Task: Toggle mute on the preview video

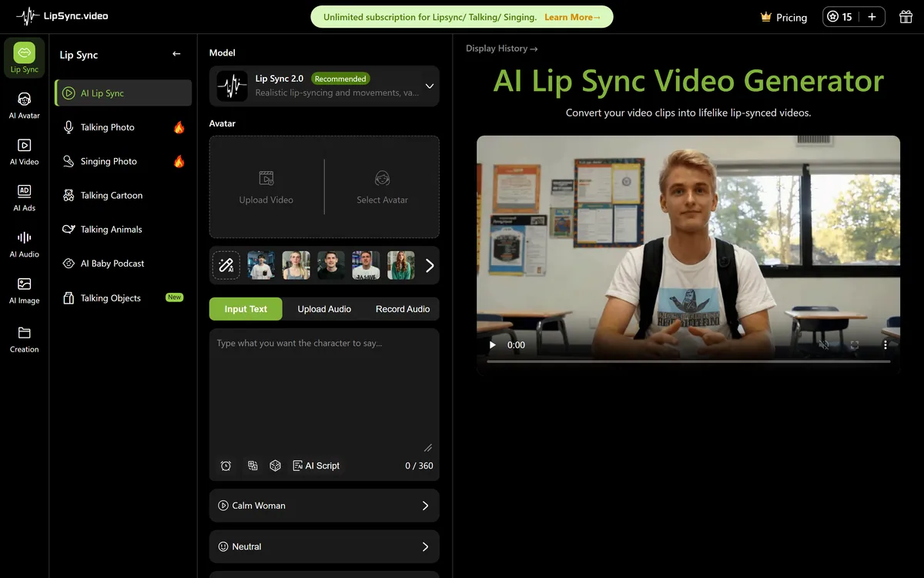Action: [824, 345]
